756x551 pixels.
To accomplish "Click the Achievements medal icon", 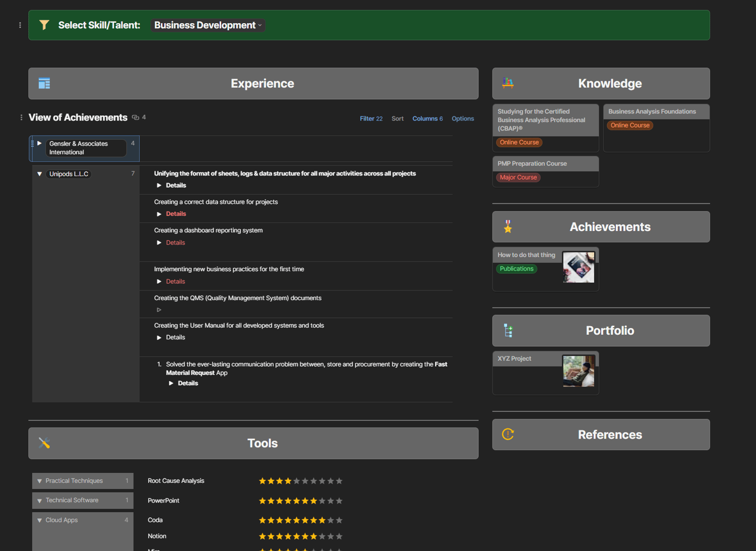I will click(508, 227).
